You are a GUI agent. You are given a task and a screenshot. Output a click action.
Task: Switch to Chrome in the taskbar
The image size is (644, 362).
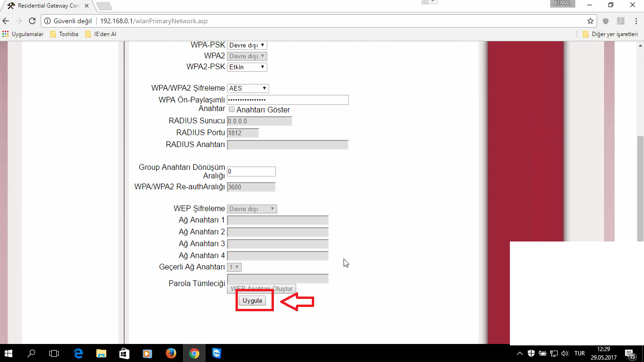tap(194, 353)
